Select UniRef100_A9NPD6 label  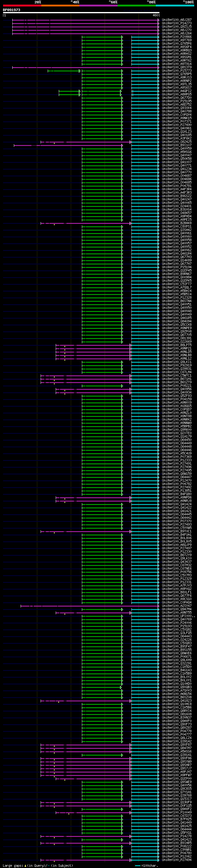pyautogui.click(x=177, y=498)
